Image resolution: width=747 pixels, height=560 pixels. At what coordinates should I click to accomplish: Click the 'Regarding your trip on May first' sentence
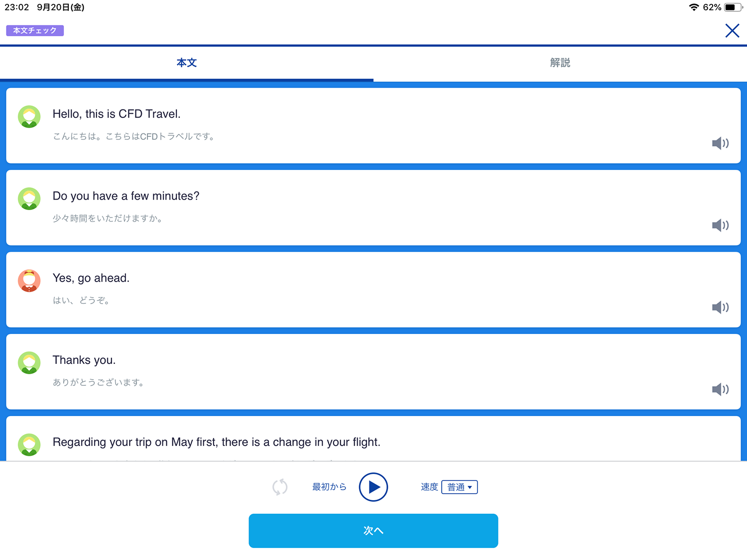[217, 442]
